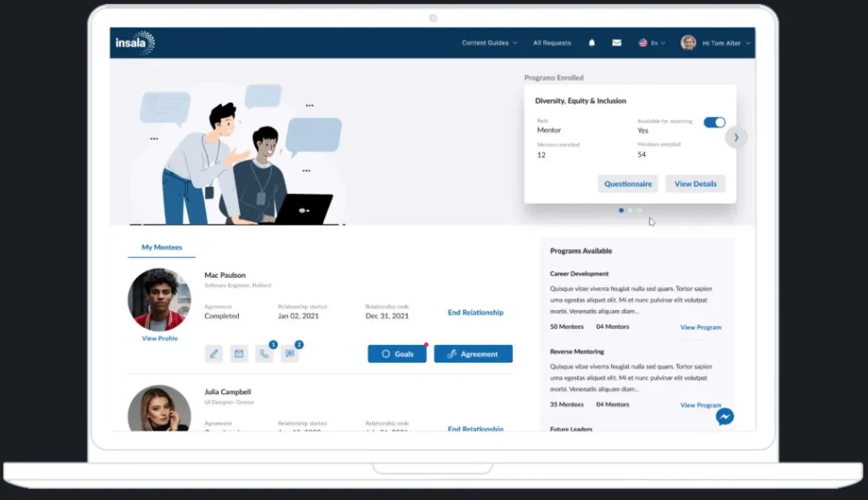Open the notifications bell in the navbar
Image resolution: width=868 pixels, height=500 pixels.
click(592, 42)
